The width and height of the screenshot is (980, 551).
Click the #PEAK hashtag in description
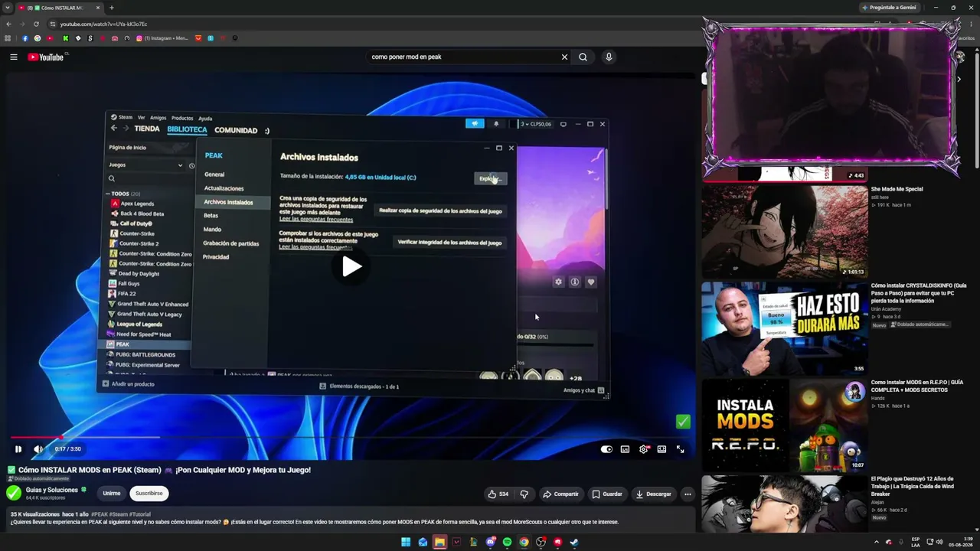click(x=100, y=514)
